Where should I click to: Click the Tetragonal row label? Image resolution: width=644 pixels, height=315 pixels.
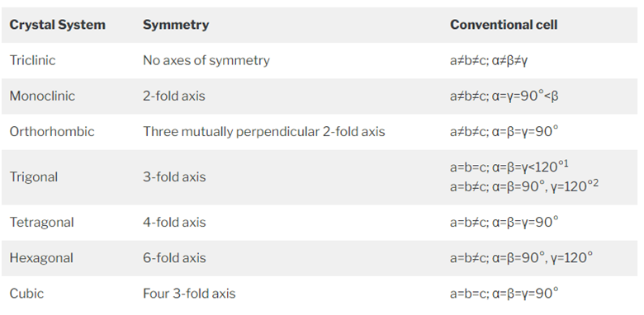pyautogui.click(x=41, y=223)
